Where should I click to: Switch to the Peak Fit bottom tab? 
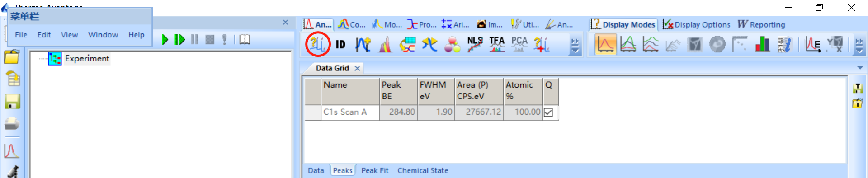click(x=375, y=170)
